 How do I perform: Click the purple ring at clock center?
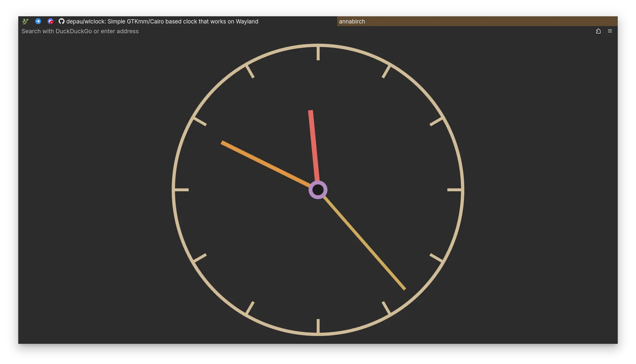[318, 190]
